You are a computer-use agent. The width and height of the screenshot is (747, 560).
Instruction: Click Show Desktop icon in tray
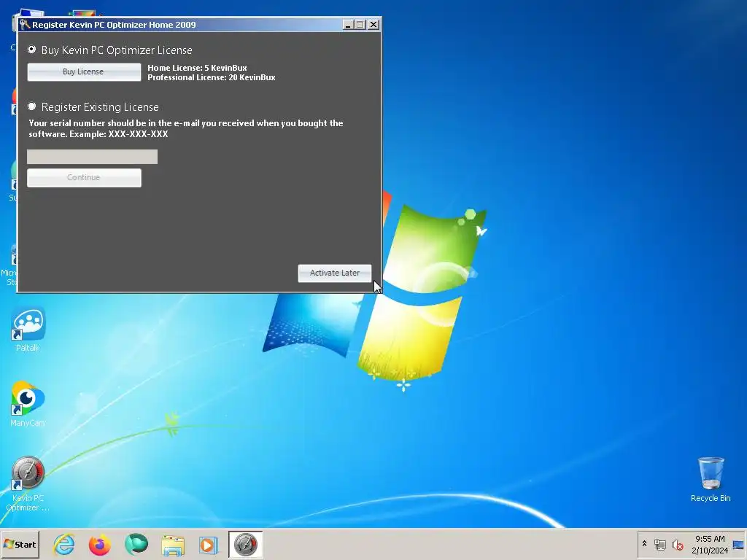pyautogui.click(x=738, y=545)
